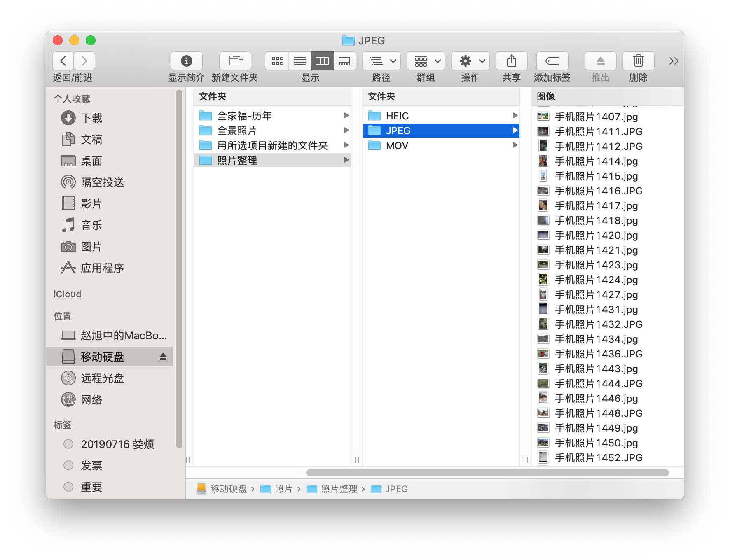
Task: Switch to gallery view mode
Action: pos(344,61)
